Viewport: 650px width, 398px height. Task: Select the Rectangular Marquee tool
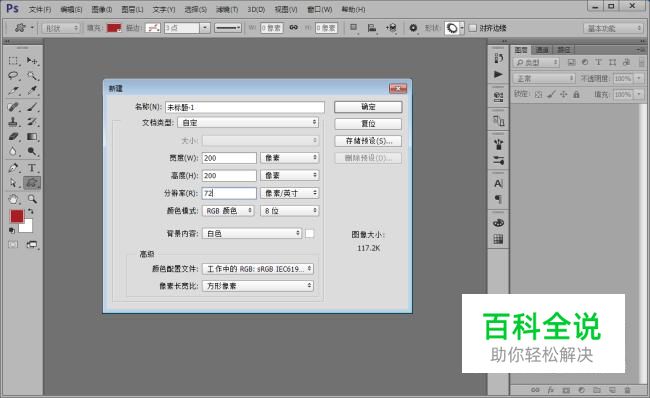pyautogui.click(x=13, y=61)
